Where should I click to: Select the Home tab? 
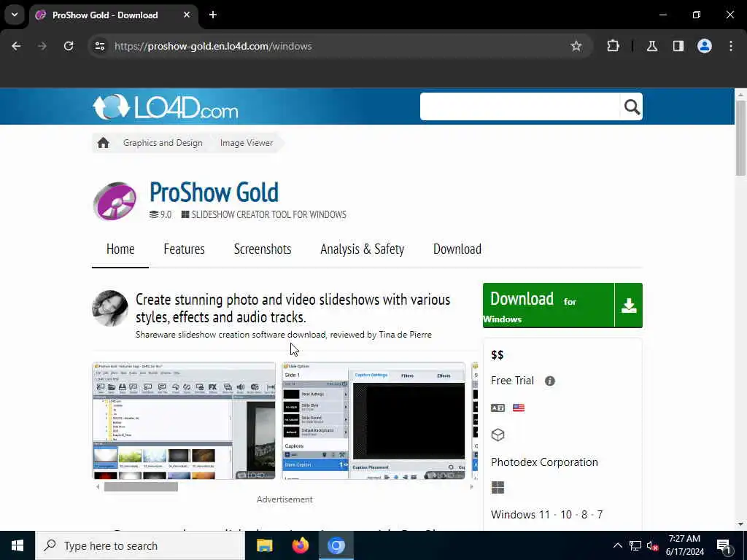coord(120,249)
